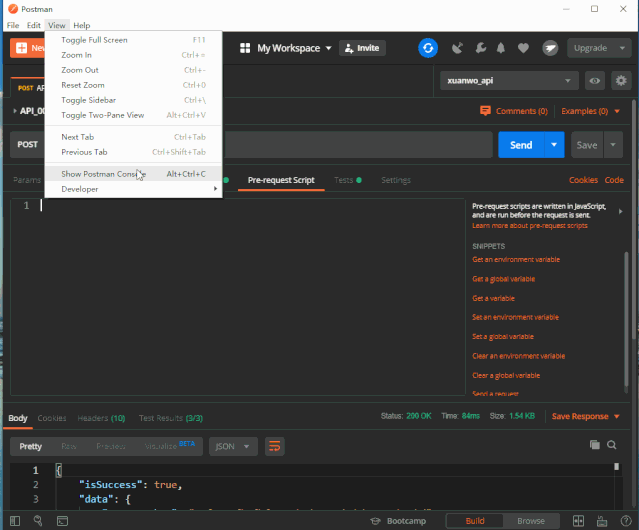Viewport: 639px width, 530px height.
Task: Search the response with magnifier icon
Action: point(612,445)
